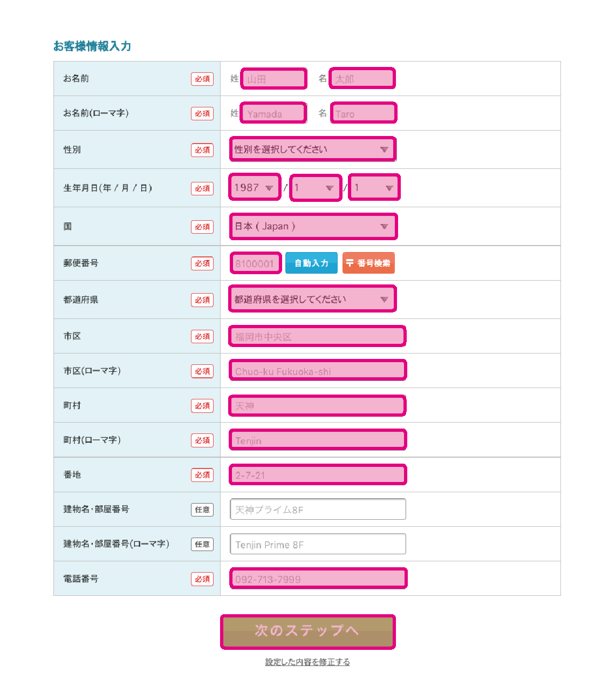
Task: Click the Chuo-ku Fukuoka-shi romaji field
Action: [318, 370]
